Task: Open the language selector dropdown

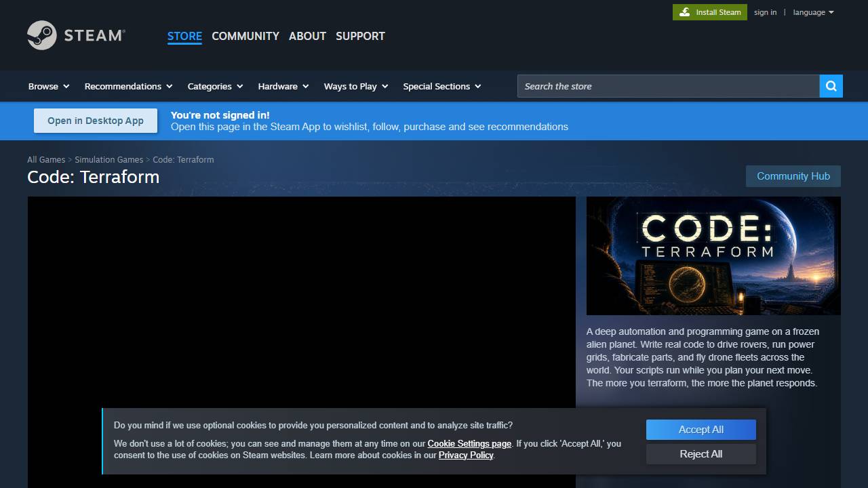Action: coord(813,12)
